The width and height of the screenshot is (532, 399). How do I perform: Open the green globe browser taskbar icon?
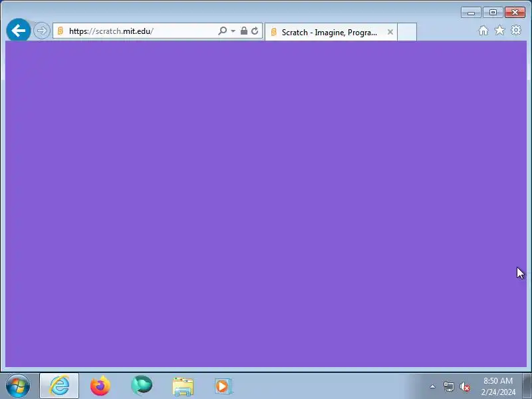[x=142, y=386]
